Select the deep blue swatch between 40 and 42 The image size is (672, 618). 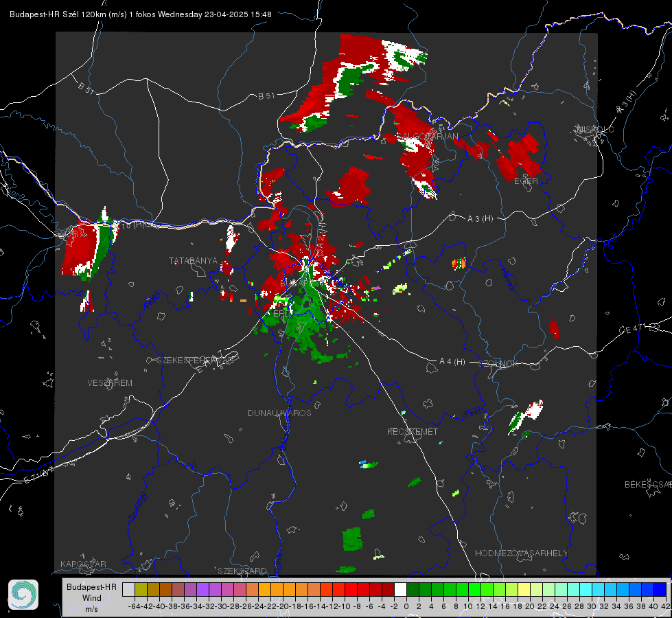(x=660, y=590)
